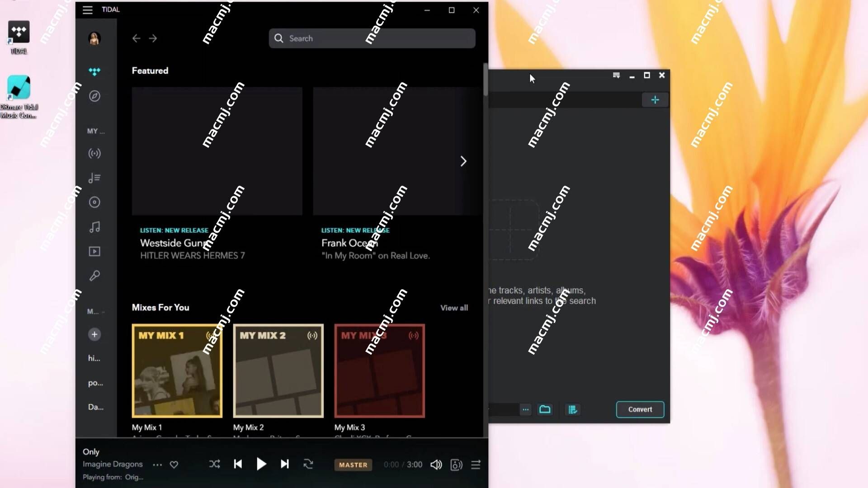Go to TIDAL Home via the logo icon
Screen dimensions: 868x488
(x=94, y=71)
